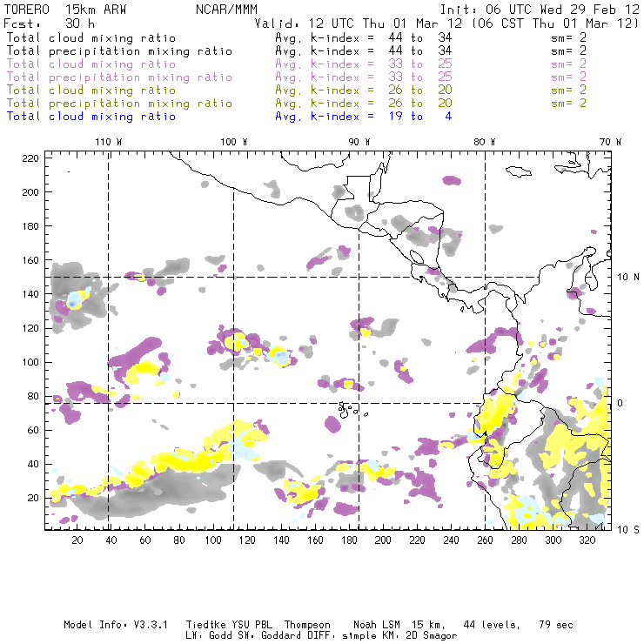Click the "40" tick on the vertical axis
This screenshot has height=644, width=644.
click(x=33, y=464)
